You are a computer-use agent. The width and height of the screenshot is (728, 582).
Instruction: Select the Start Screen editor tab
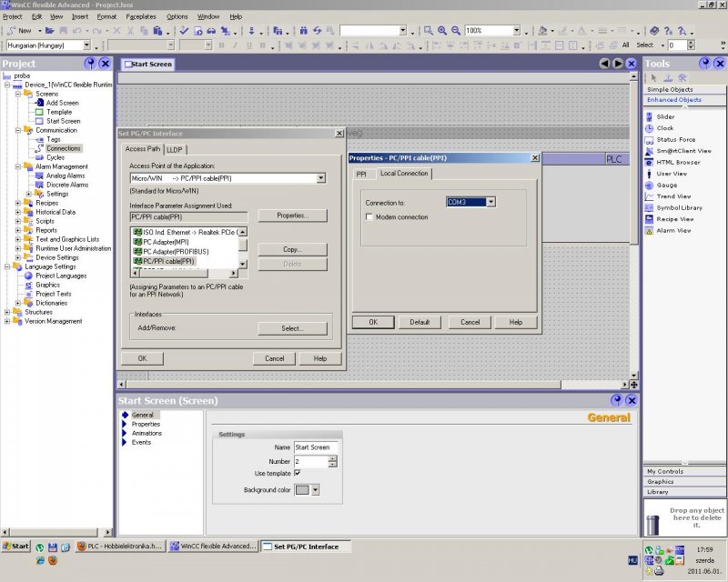point(148,64)
